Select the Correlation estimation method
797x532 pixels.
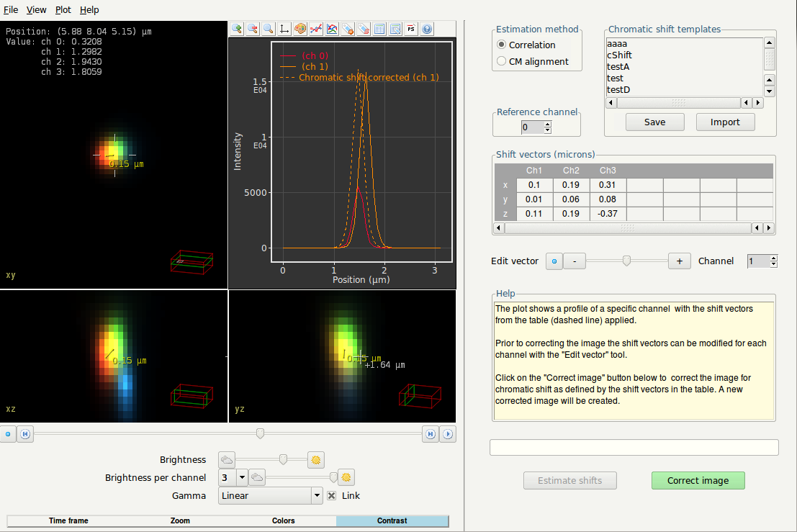pos(501,45)
